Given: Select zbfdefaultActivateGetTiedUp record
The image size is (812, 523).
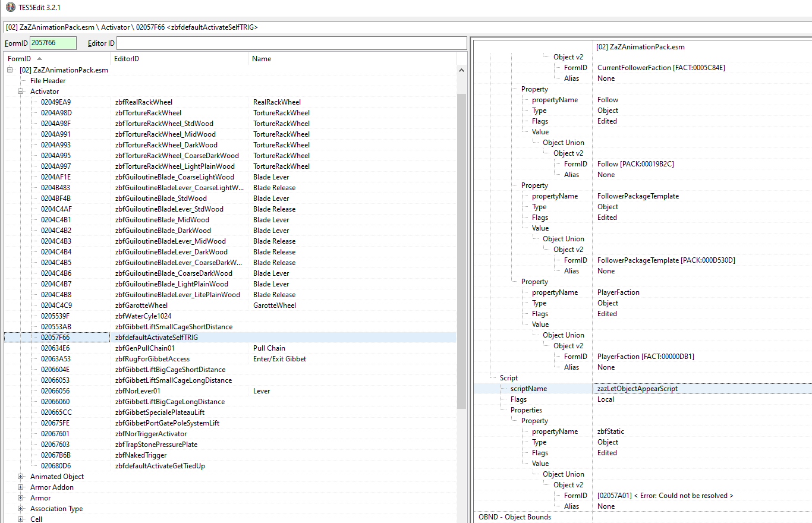Looking at the screenshot, I should tap(230, 466).
